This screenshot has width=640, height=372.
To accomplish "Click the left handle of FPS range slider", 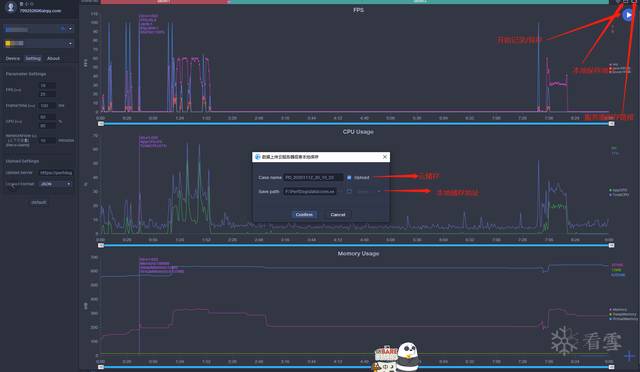I will [x=101, y=123].
